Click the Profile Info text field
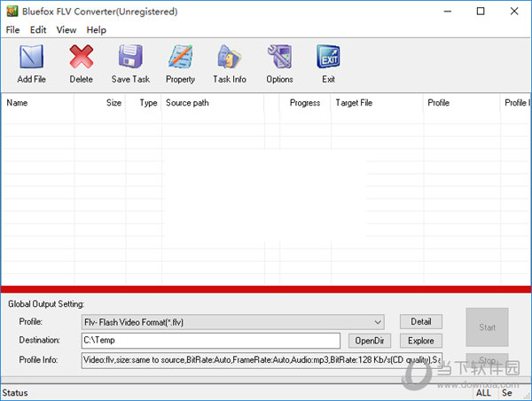 pyautogui.click(x=262, y=360)
